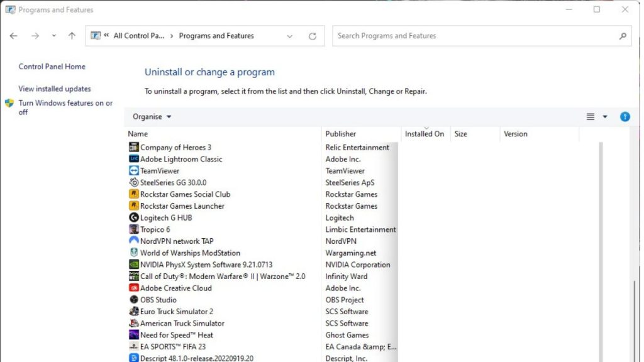Click the Rockstar Games Social Club icon
The height and width of the screenshot is (362, 644).
click(133, 194)
